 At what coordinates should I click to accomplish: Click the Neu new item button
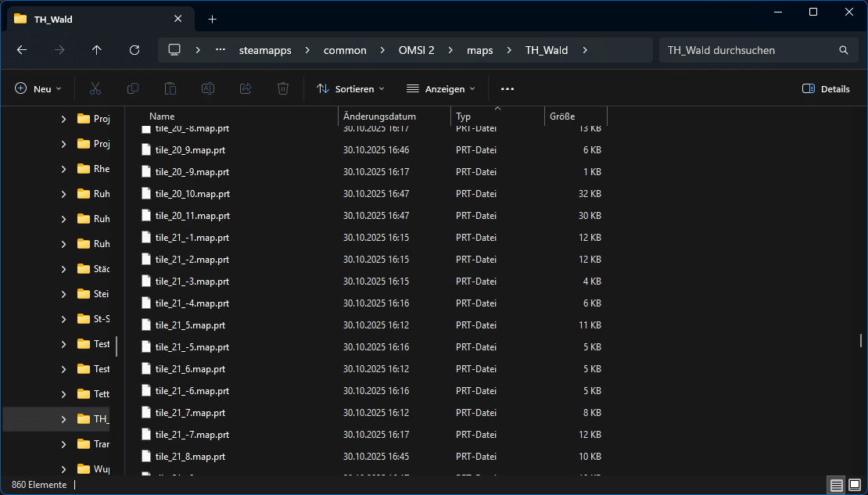[38, 89]
